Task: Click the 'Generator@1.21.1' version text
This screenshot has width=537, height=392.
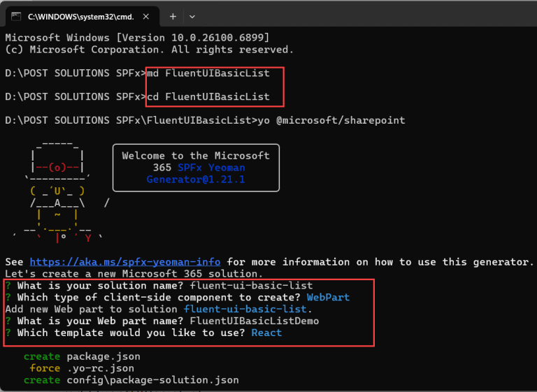Action: click(x=196, y=180)
